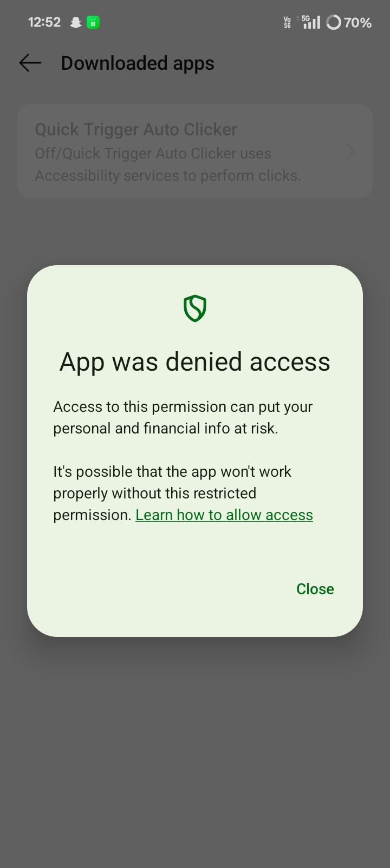The height and width of the screenshot is (868, 390).
Task: Open chevron on Quick Trigger Auto Clicker row
Action: (350, 152)
